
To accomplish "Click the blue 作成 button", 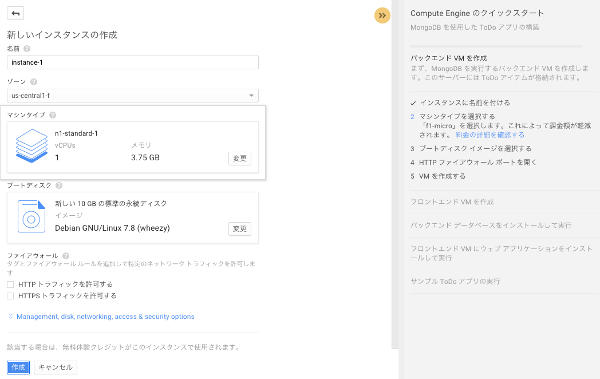I will click(18, 367).
